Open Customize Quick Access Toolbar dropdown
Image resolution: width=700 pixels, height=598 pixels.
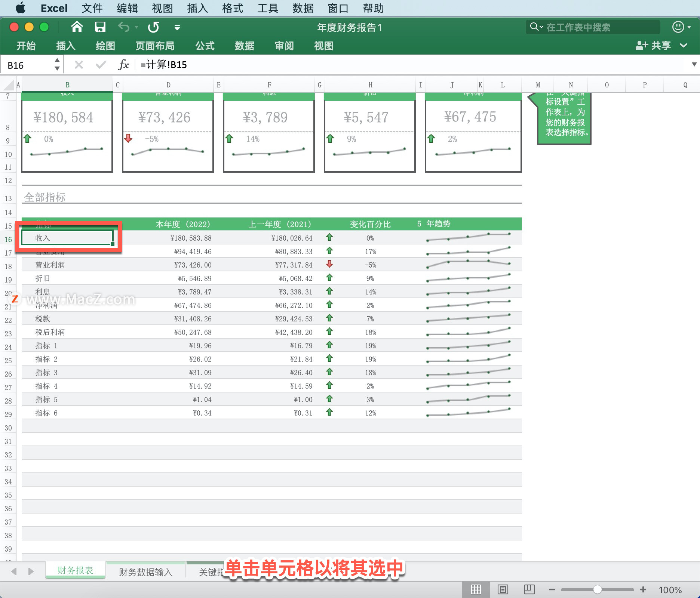pyautogui.click(x=177, y=27)
